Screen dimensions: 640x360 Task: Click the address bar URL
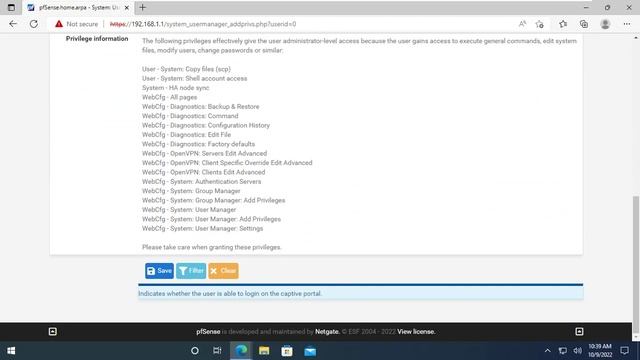(x=203, y=24)
